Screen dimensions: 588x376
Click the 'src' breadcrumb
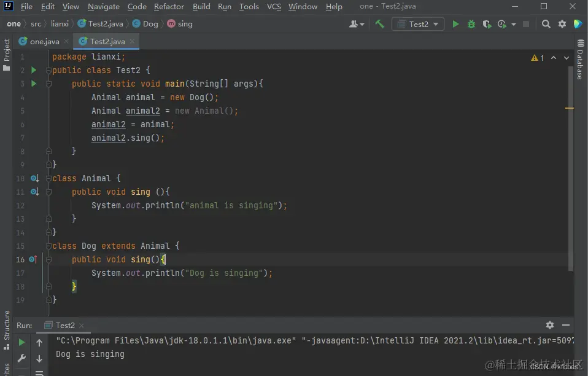point(36,23)
